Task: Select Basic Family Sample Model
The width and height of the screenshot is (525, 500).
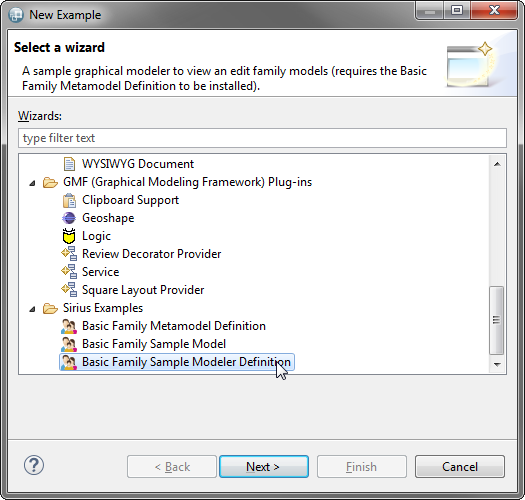Action: (154, 344)
